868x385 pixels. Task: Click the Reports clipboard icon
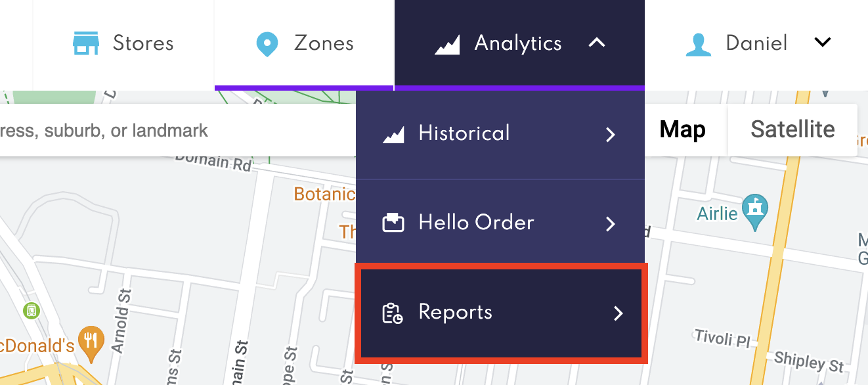[393, 313]
